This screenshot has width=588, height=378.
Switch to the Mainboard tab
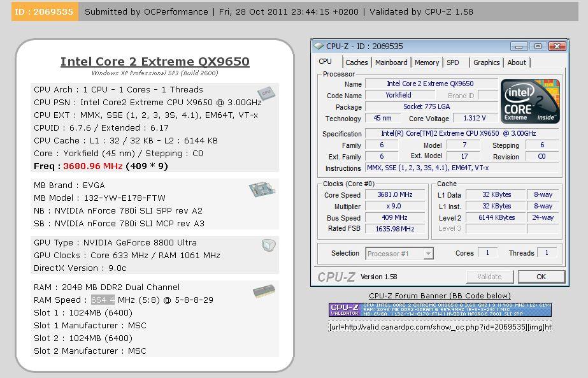click(391, 62)
